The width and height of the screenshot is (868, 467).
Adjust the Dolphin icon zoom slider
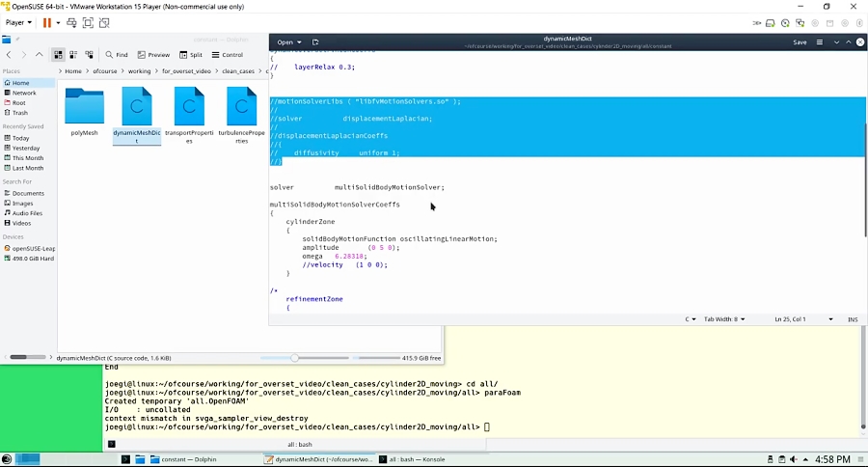295,358
